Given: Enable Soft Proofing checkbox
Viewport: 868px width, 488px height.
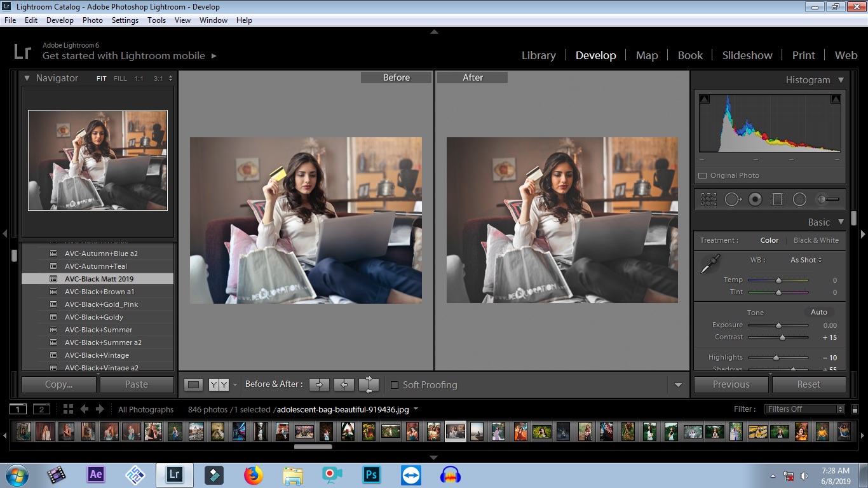Looking at the screenshot, I should (395, 385).
